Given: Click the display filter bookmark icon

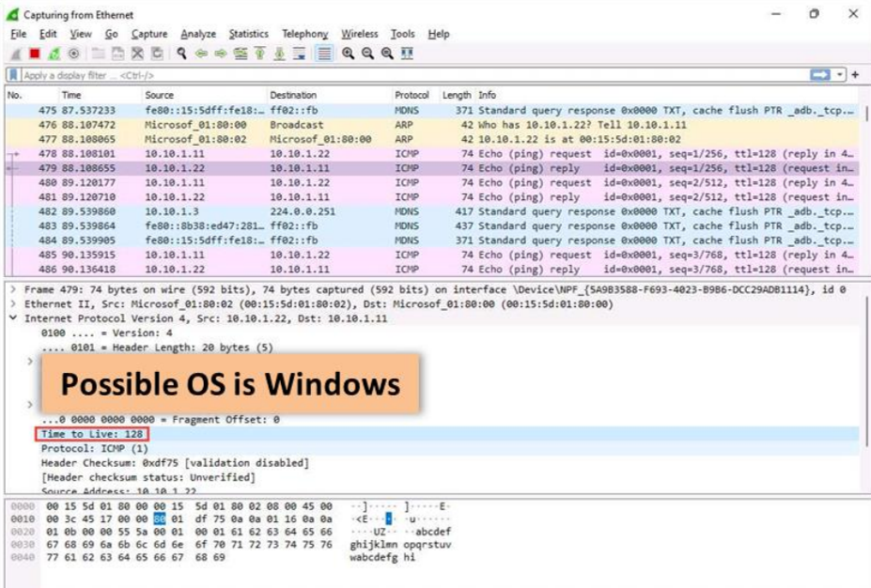Looking at the screenshot, I should [x=13, y=75].
